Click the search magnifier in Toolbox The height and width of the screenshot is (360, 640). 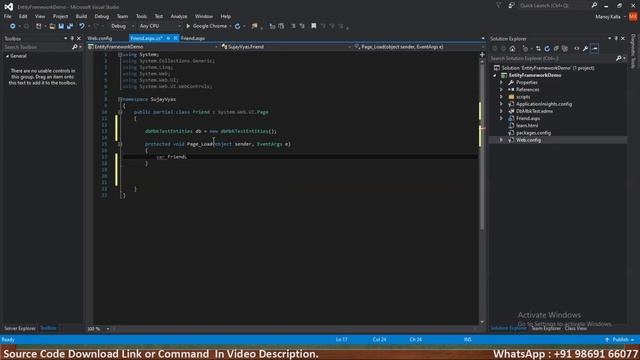click(x=74, y=47)
